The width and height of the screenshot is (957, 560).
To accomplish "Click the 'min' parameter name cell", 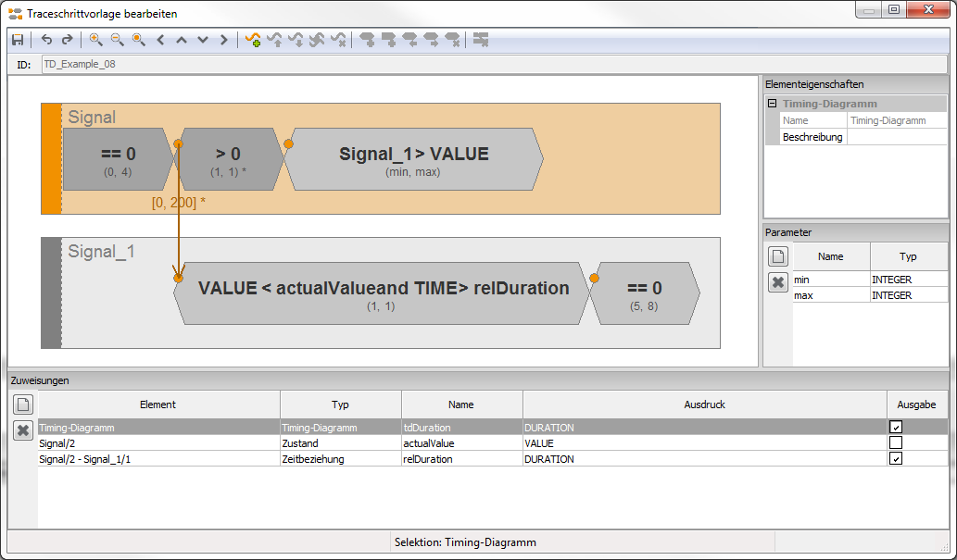I will (831, 280).
